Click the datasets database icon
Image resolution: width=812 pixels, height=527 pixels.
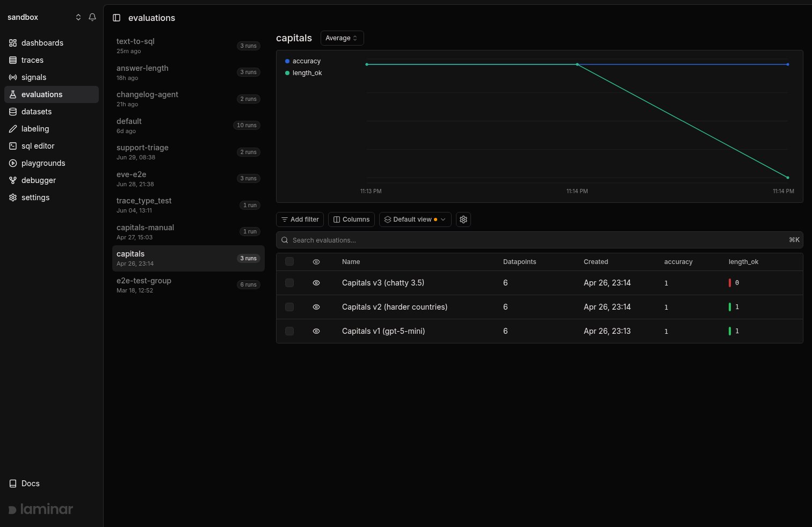click(x=13, y=112)
